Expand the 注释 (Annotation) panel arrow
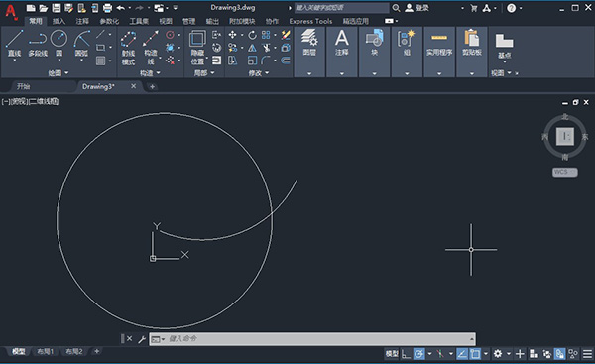The image size is (595, 364). point(342,73)
